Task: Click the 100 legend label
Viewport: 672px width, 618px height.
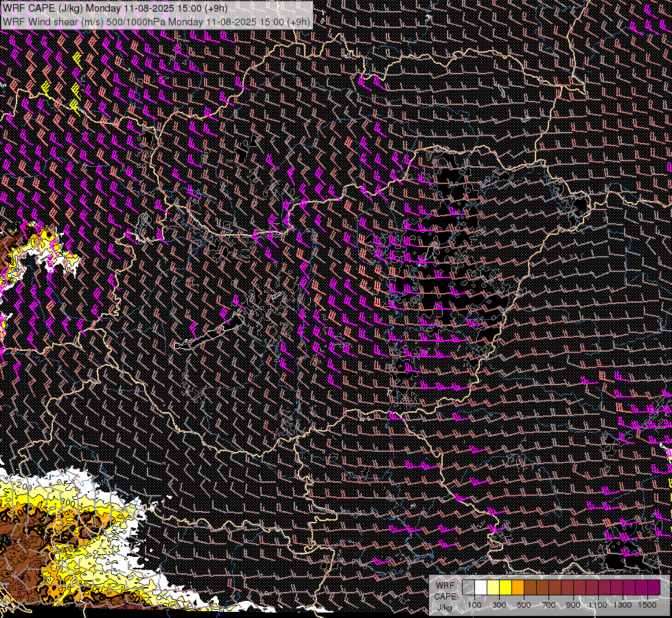Action: 474,605
